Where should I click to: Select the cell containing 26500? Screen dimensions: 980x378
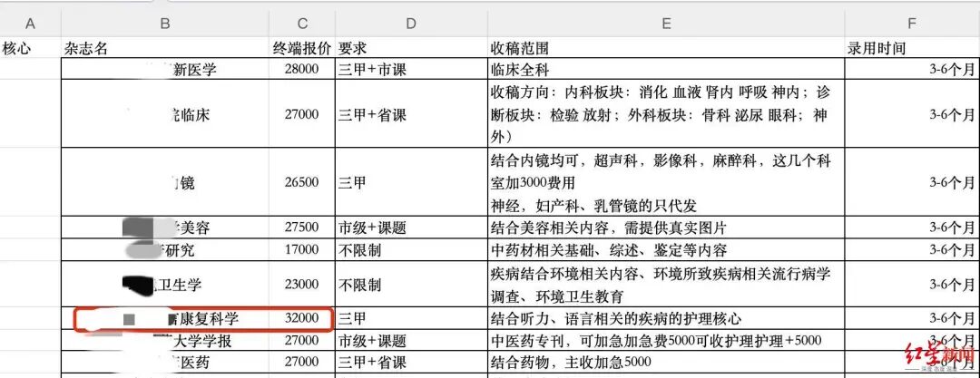point(303,182)
